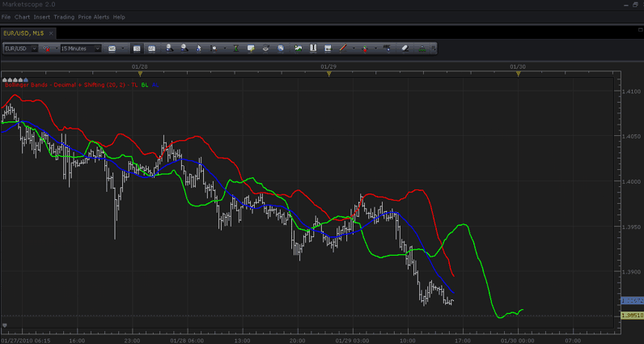Open the Price Alerts menu

point(94,17)
